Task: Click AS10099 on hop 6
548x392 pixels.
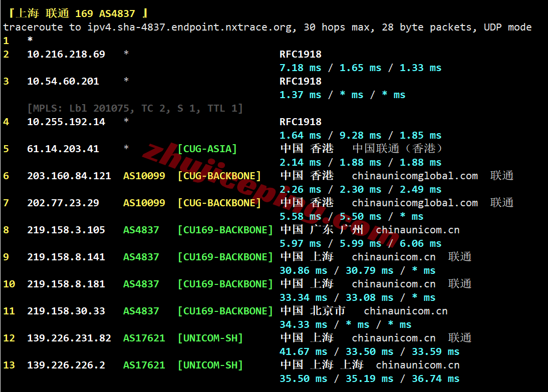Action: point(144,176)
